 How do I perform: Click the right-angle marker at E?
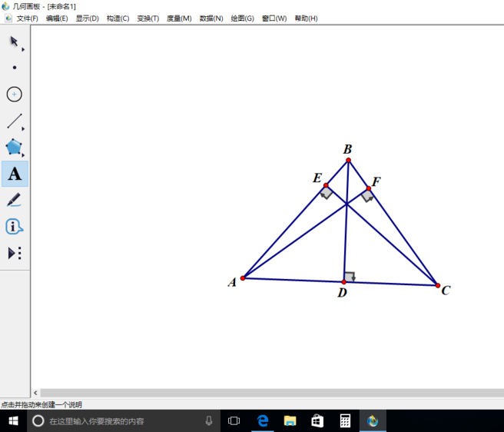(327, 193)
